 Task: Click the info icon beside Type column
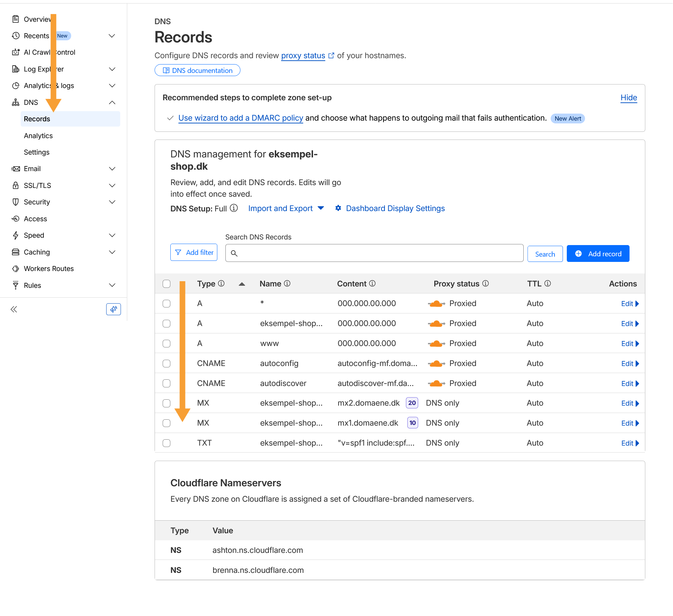pyautogui.click(x=221, y=283)
